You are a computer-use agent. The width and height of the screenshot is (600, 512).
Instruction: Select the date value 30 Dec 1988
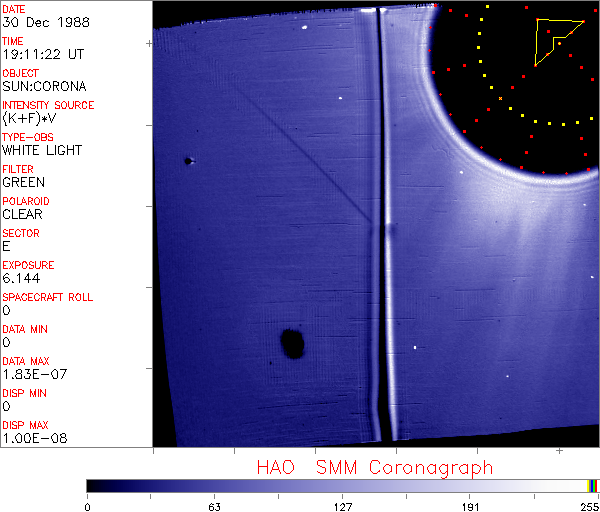pos(46,22)
